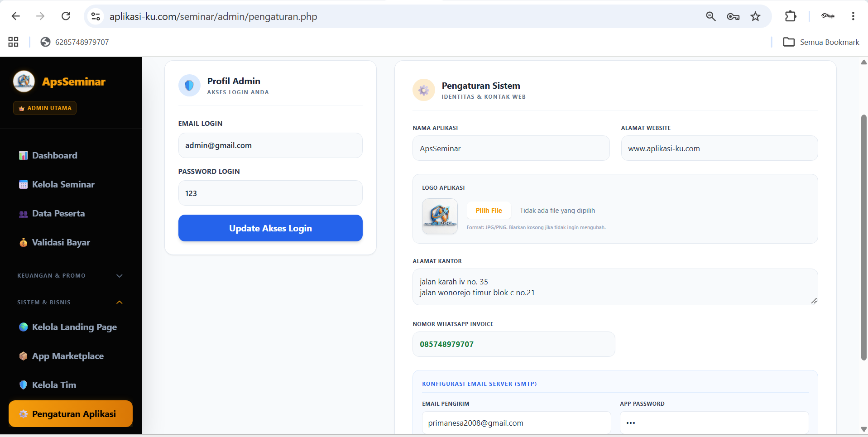Click the Alamat Website field
This screenshot has height=437, width=868.
(719, 149)
